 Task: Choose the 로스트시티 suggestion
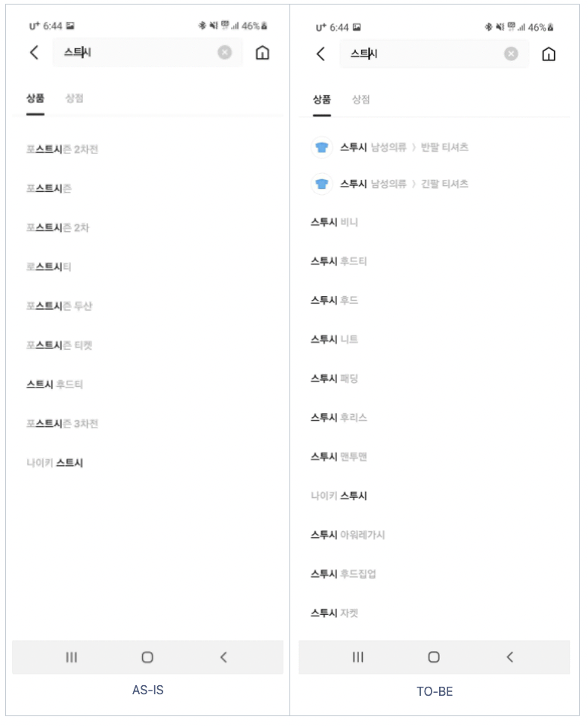tap(49, 267)
